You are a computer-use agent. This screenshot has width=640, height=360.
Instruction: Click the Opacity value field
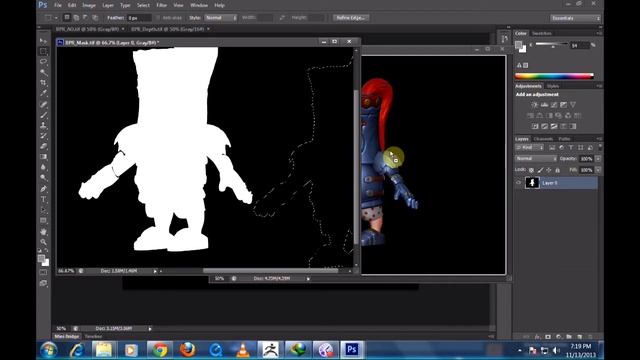587,158
